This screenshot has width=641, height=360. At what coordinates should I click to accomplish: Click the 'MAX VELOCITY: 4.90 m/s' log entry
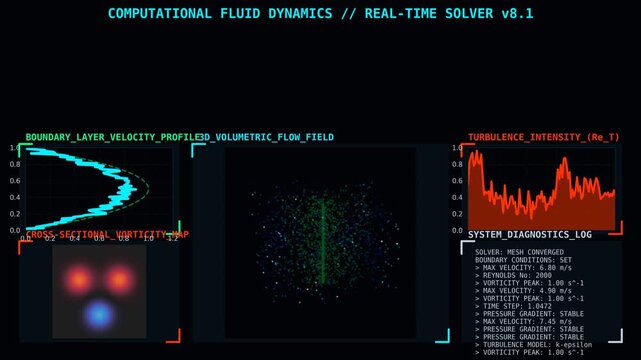click(x=523, y=291)
